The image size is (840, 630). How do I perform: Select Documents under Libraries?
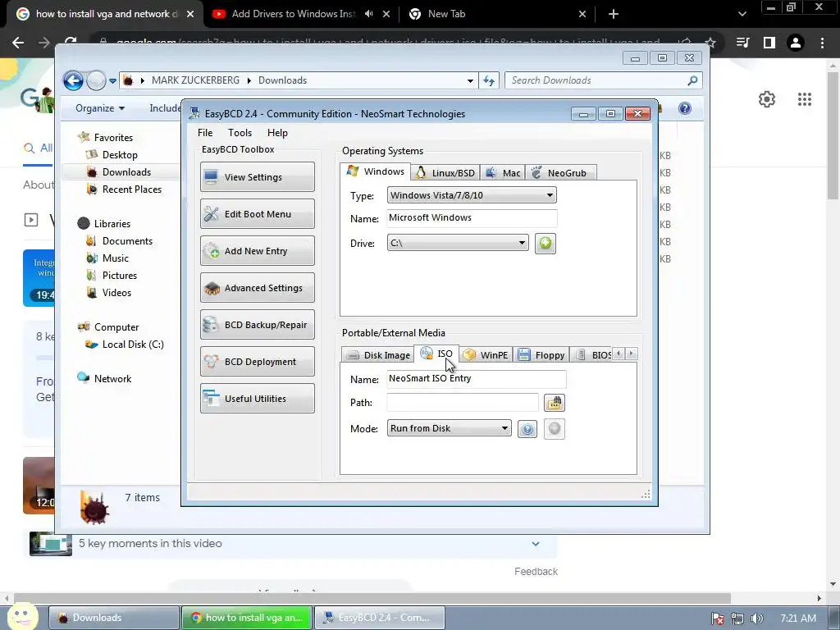click(x=127, y=241)
